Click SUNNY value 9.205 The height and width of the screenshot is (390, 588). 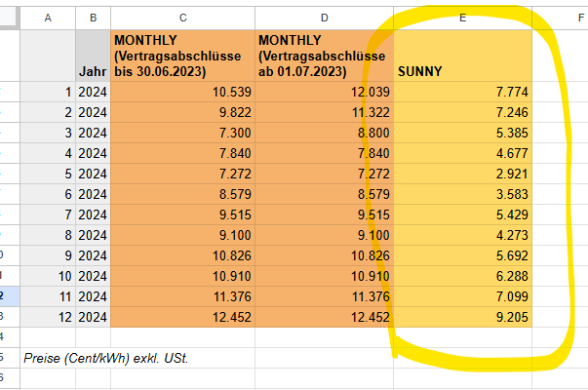click(x=463, y=317)
